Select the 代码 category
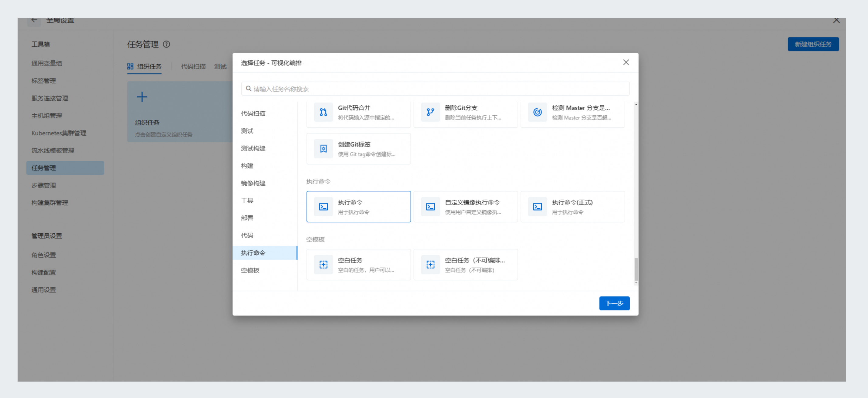This screenshot has width=868, height=398. point(247,236)
